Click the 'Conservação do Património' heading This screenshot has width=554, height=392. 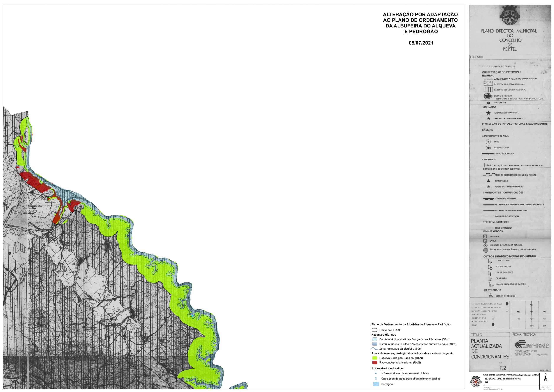[x=501, y=72]
